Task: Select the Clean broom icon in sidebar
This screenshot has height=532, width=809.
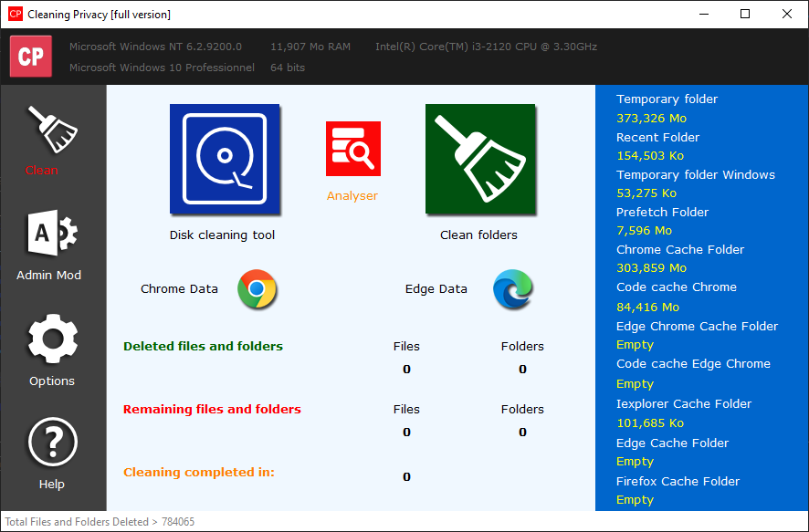Action: tap(51, 130)
